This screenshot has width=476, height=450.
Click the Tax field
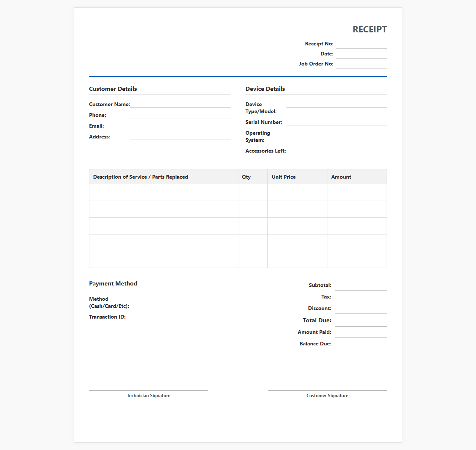[361, 297]
